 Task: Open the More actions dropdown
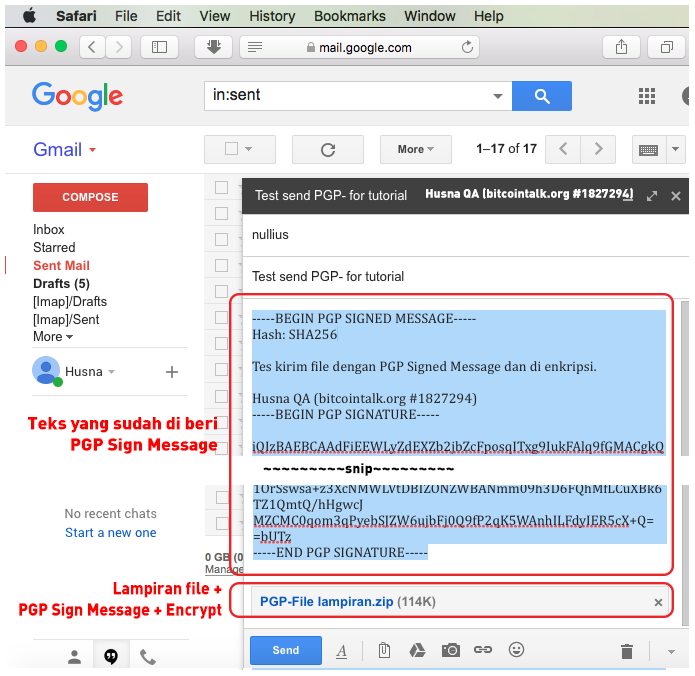[x=416, y=150]
